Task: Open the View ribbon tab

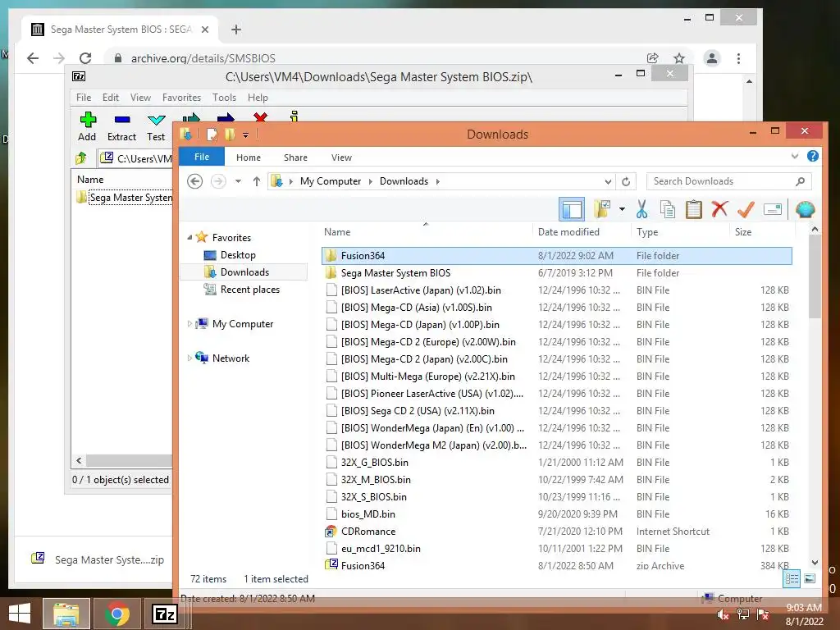Action: tap(341, 157)
